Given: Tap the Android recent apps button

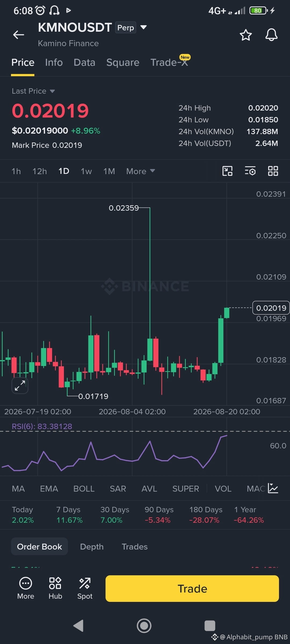Looking at the screenshot, I should [210, 626].
